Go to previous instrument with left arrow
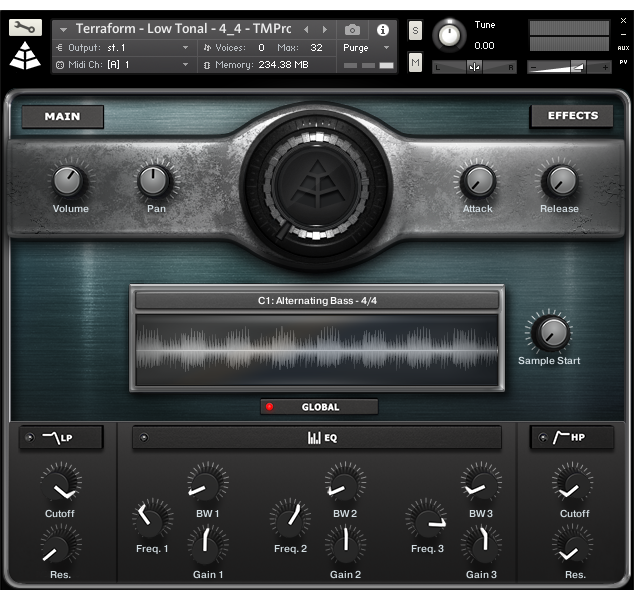The height and width of the screenshot is (600, 635). (x=306, y=30)
